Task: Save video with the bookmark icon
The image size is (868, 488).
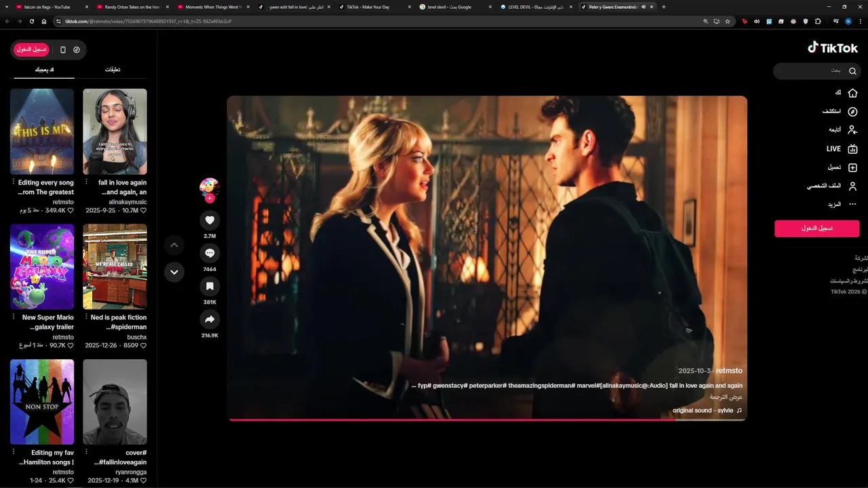Action: coord(210,286)
